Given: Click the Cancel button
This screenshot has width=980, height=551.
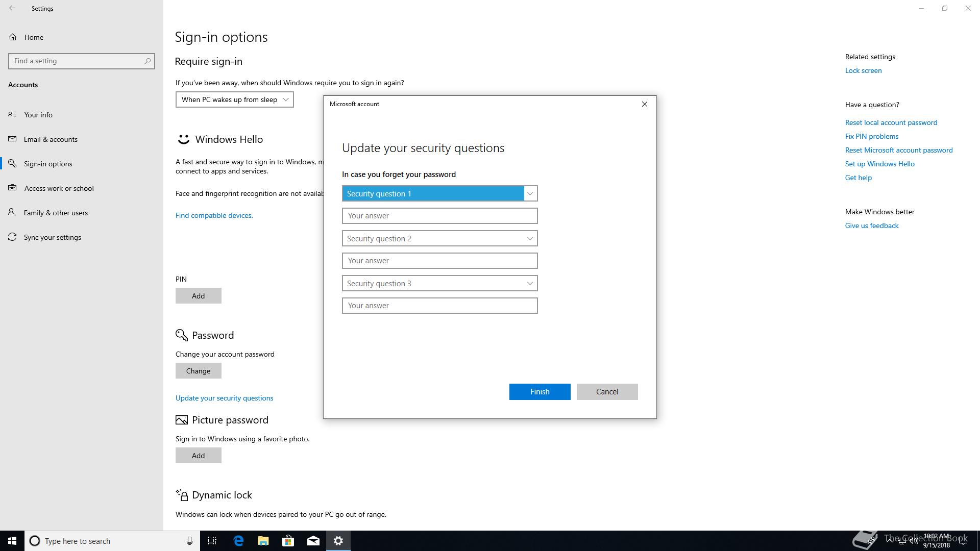Looking at the screenshot, I should pos(607,392).
